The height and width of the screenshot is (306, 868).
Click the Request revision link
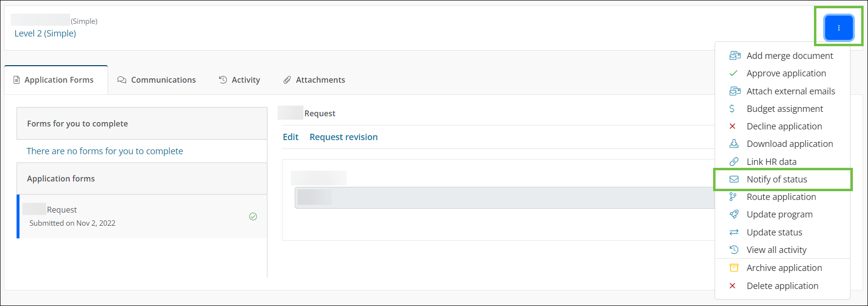343,137
